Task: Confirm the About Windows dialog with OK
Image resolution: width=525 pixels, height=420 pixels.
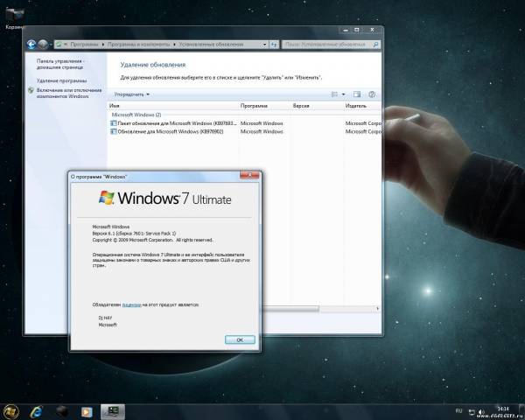Action: click(x=240, y=339)
